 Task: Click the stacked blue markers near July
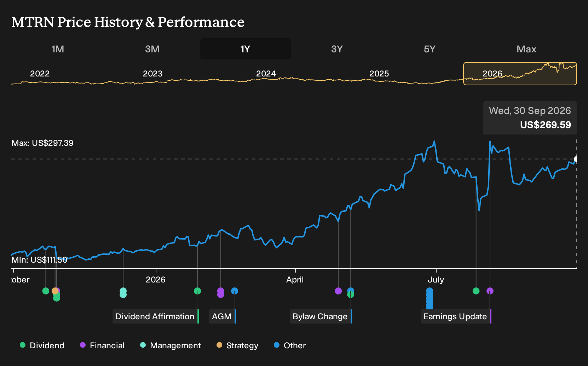click(x=430, y=298)
